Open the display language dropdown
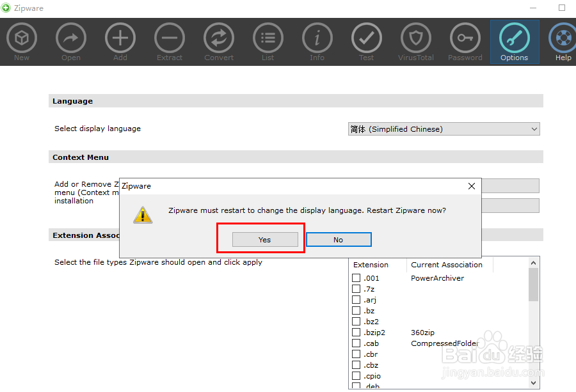Image resolution: width=576 pixels, height=392 pixels. pyautogui.click(x=444, y=129)
